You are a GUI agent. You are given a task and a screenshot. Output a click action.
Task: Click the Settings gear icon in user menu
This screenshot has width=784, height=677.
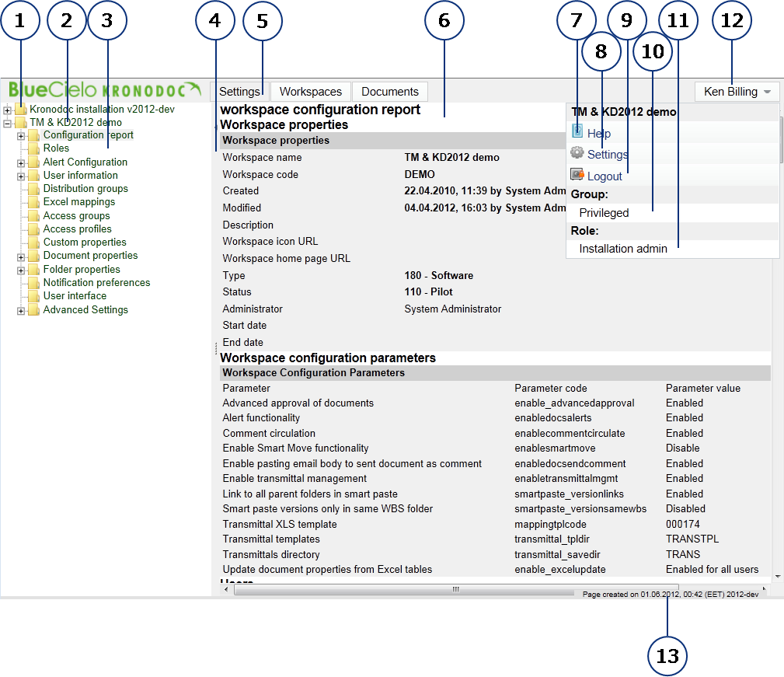tap(577, 152)
